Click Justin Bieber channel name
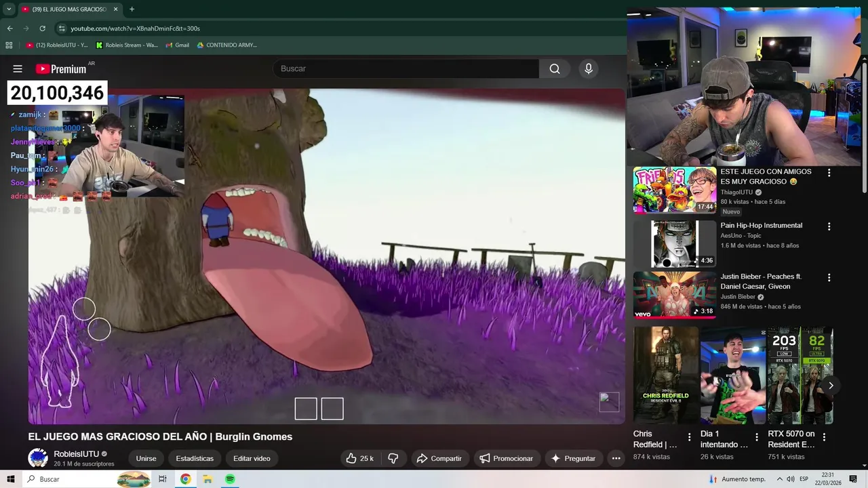868x488 pixels. 738,297
